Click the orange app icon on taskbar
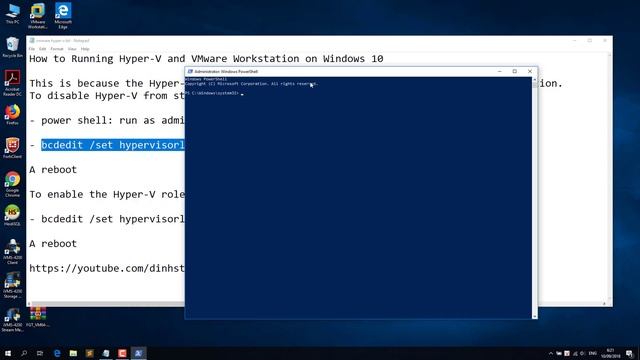 click(90, 353)
